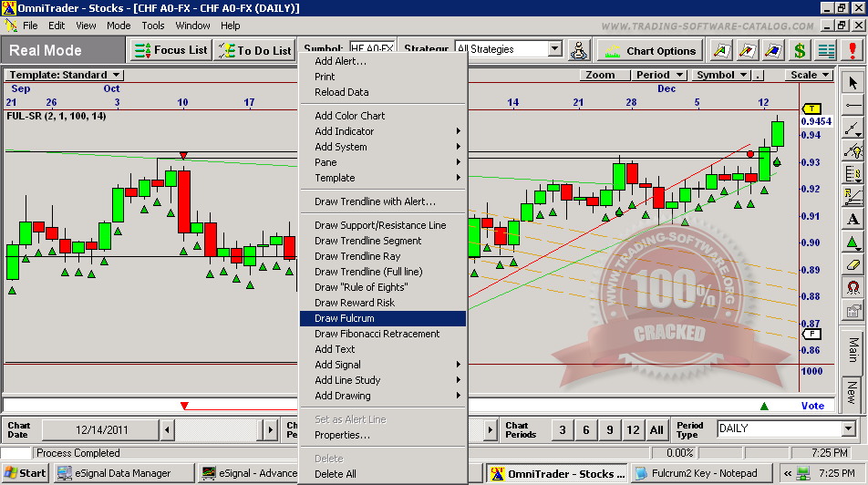The width and height of the screenshot is (868, 485).
Task: Click the green dollar sign icon
Action: coord(800,50)
